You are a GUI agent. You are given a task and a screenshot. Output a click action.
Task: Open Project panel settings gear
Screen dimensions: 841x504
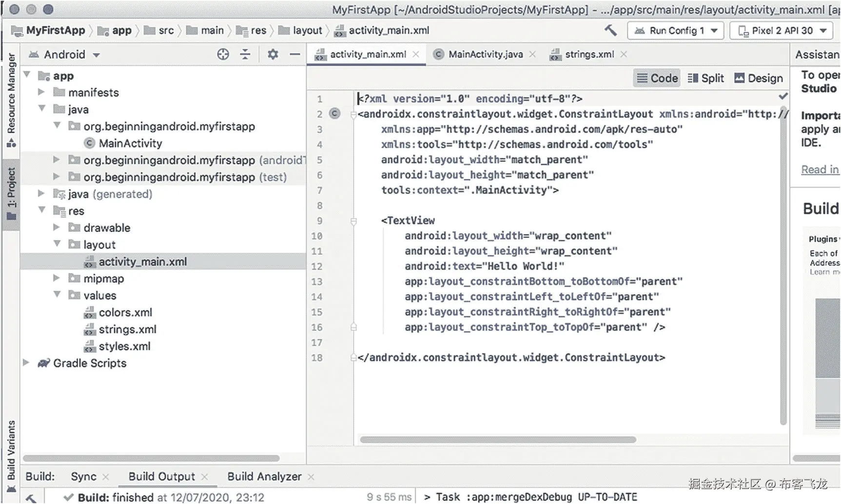point(273,54)
